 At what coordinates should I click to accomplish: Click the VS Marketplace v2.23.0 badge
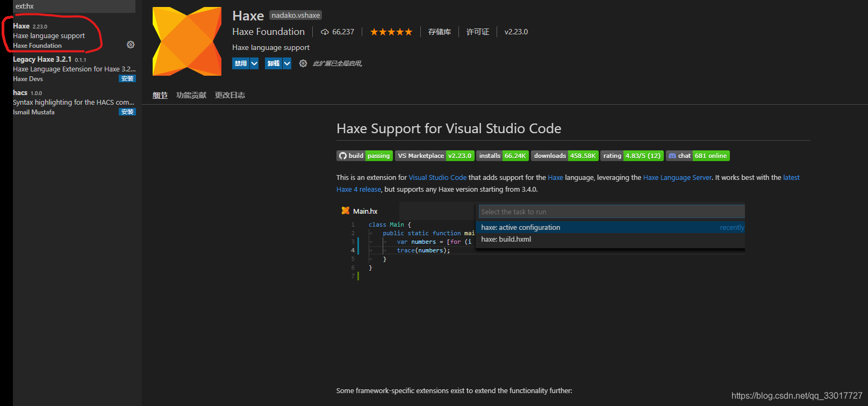click(435, 156)
